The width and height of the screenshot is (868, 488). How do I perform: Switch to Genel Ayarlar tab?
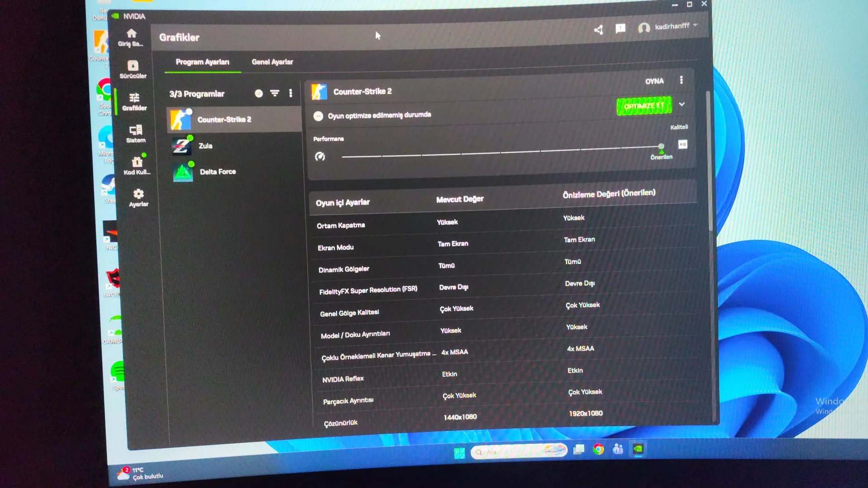coord(272,62)
